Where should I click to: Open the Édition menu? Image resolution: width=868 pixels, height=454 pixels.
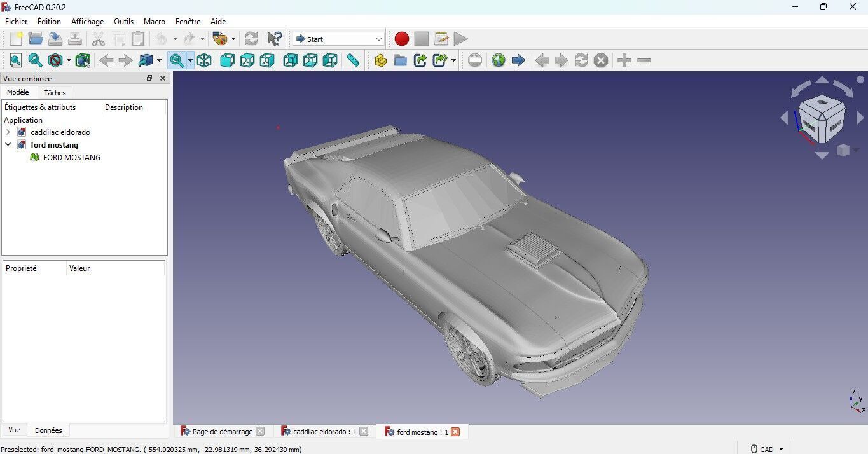coord(50,21)
